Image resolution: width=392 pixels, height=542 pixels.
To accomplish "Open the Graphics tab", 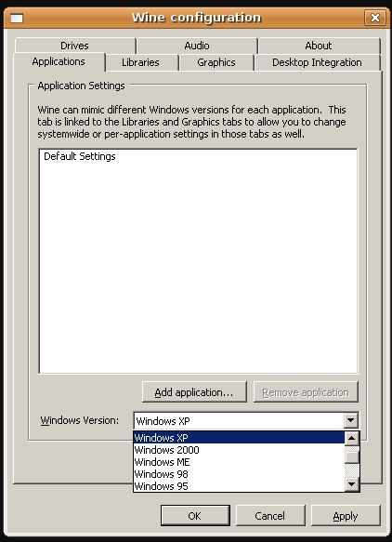I will [x=216, y=62].
